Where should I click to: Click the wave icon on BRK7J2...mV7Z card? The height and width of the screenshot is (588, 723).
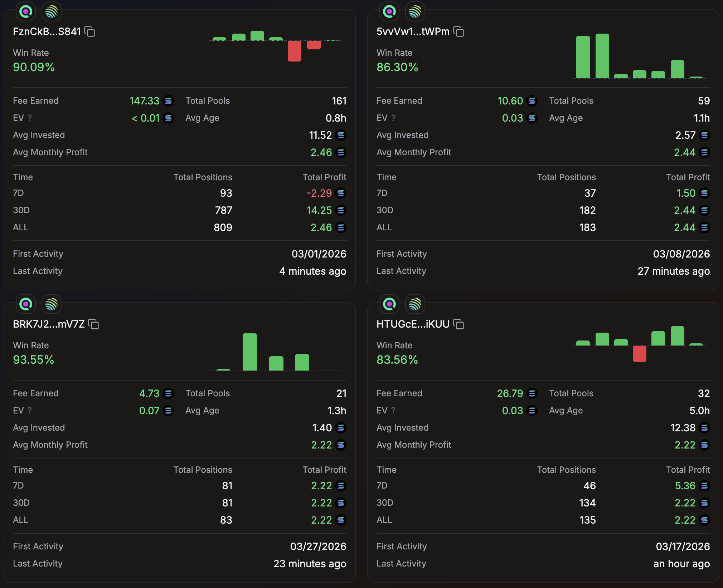pyautogui.click(x=51, y=304)
